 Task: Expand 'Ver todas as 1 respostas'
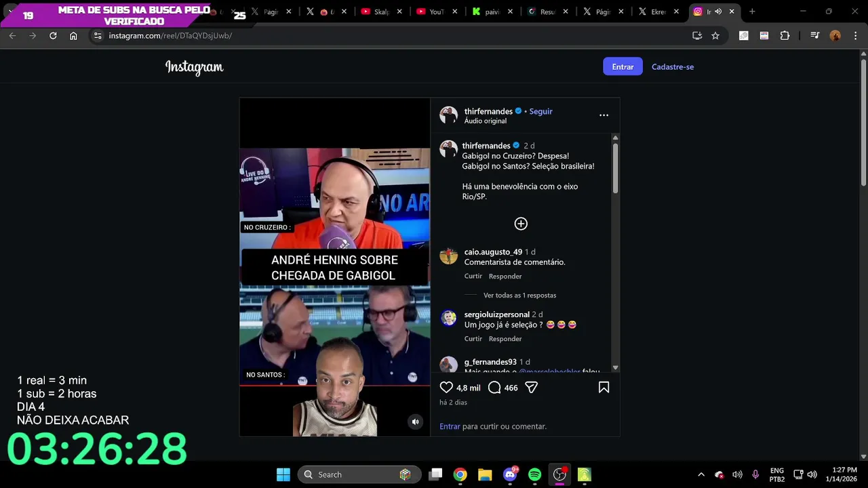pyautogui.click(x=519, y=296)
